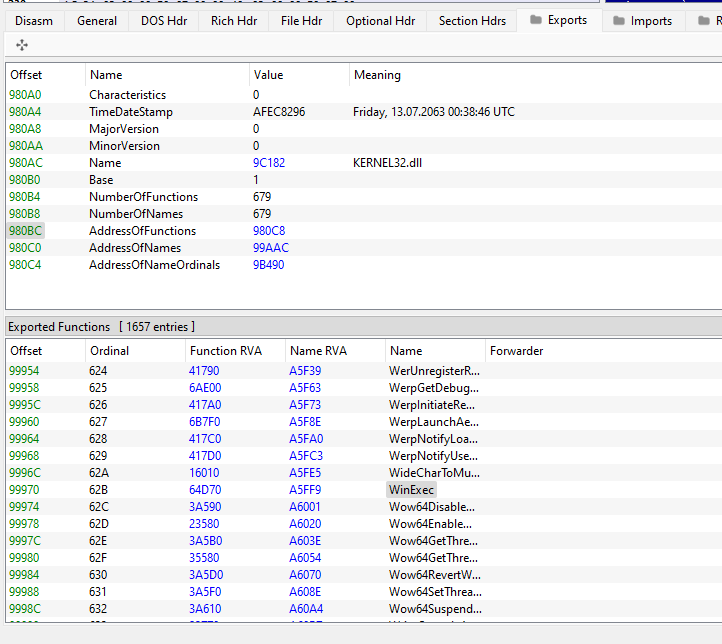This screenshot has height=644, width=722.
Task: Select the Wow64RevertW... export name
Action: tap(435, 575)
